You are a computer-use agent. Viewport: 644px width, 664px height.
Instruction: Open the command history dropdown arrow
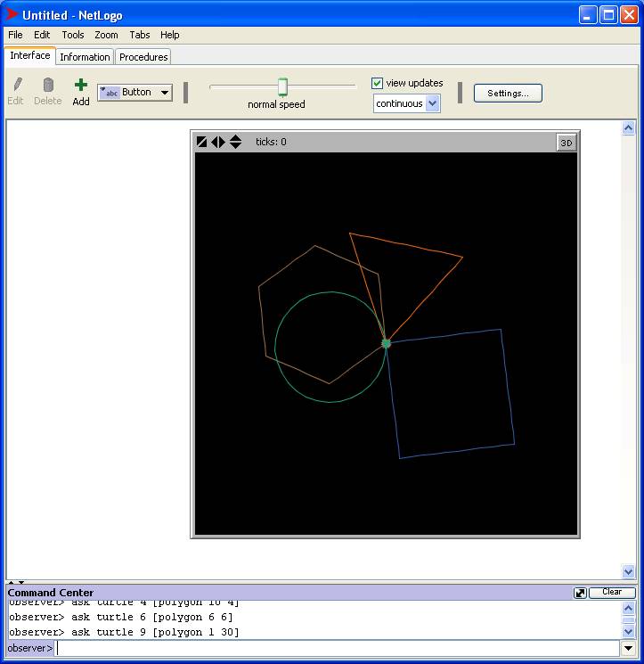point(628,648)
